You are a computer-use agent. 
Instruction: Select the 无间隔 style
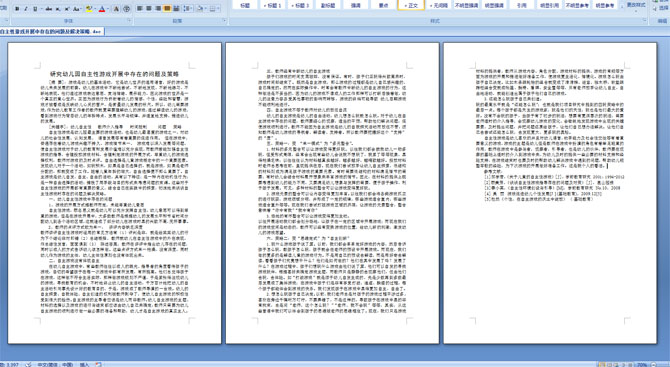[x=438, y=5]
